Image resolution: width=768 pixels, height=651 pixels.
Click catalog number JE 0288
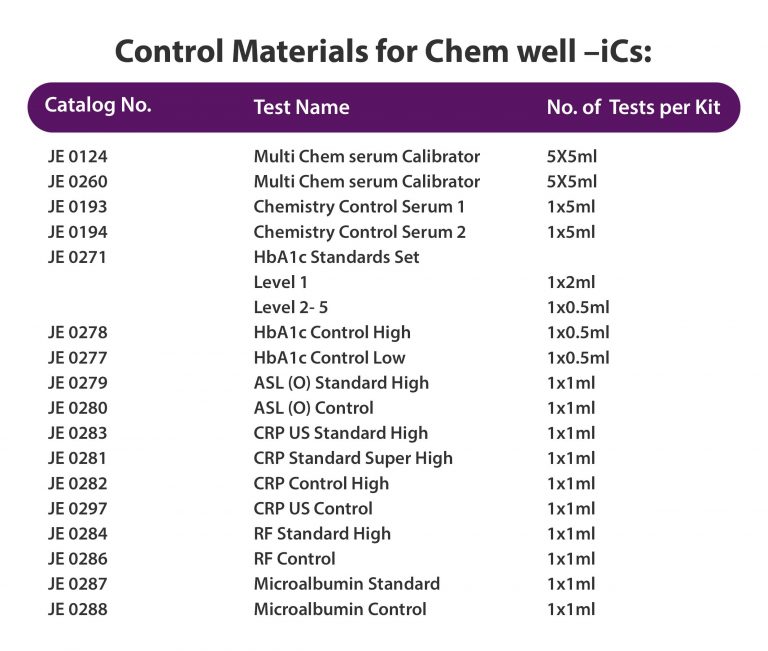[77, 609]
